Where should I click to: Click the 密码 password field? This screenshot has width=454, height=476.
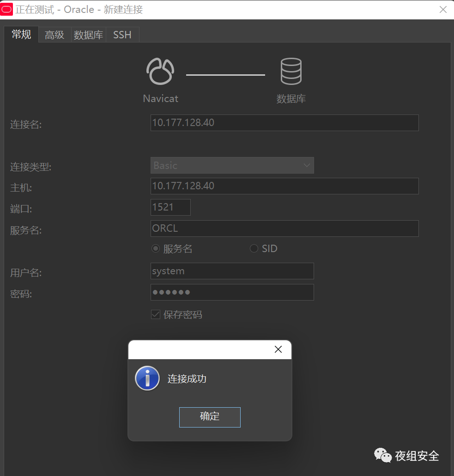[232, 292]
